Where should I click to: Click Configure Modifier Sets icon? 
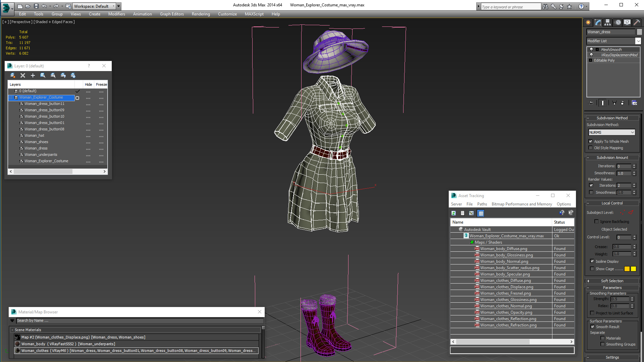(x=634, y=103)
